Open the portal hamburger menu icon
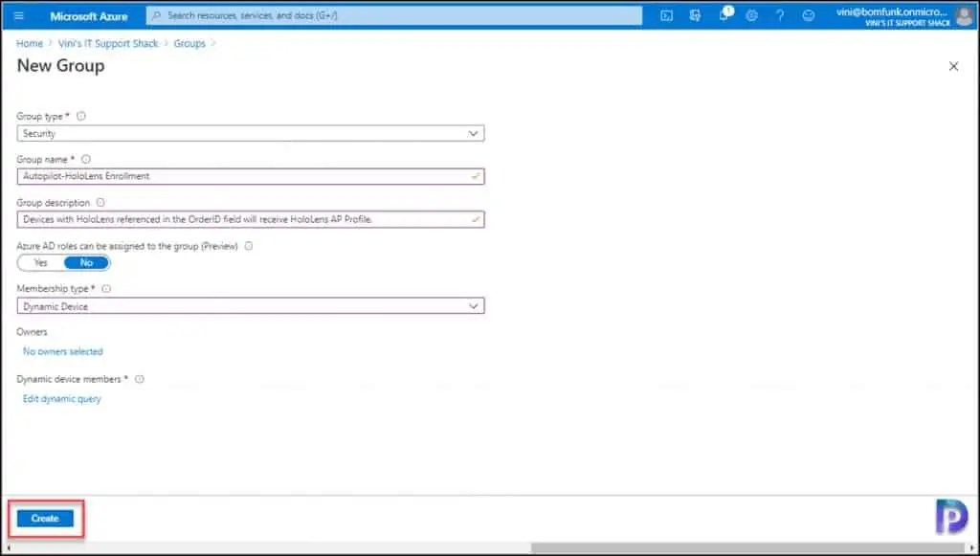The width and height of the screenshot is (980, 556). coord(19,14)
